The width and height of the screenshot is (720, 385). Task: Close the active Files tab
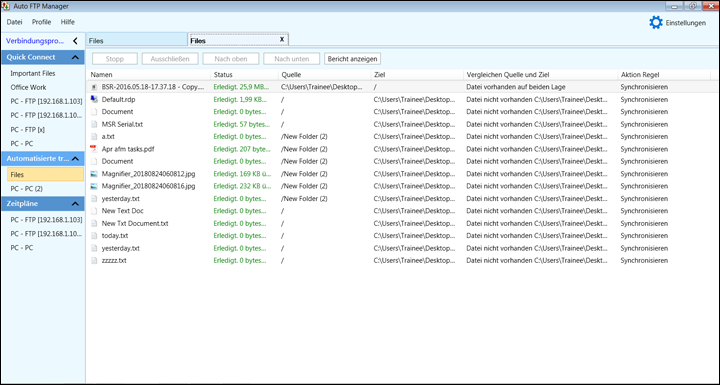point(282,40)
